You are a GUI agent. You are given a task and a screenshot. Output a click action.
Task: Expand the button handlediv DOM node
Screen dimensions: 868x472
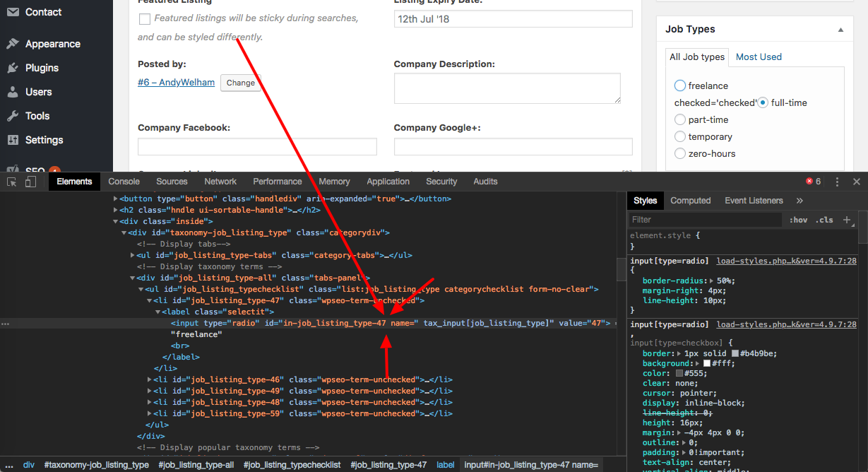(116, 199)
